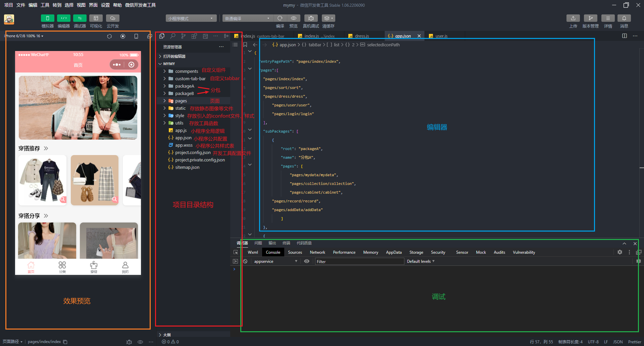Click the console Filter input field
Viewport: 644px width, 346px height.
pos(359,261)
